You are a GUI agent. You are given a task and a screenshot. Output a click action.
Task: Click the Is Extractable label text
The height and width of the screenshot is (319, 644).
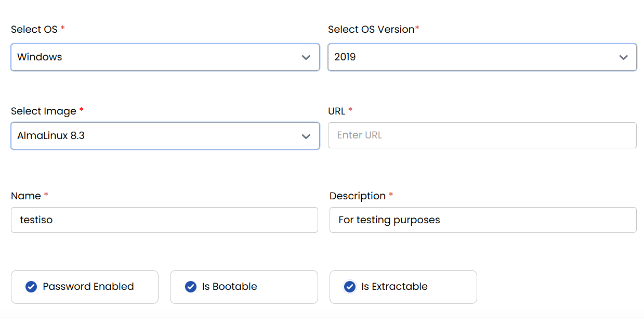[x=395, y=287]
